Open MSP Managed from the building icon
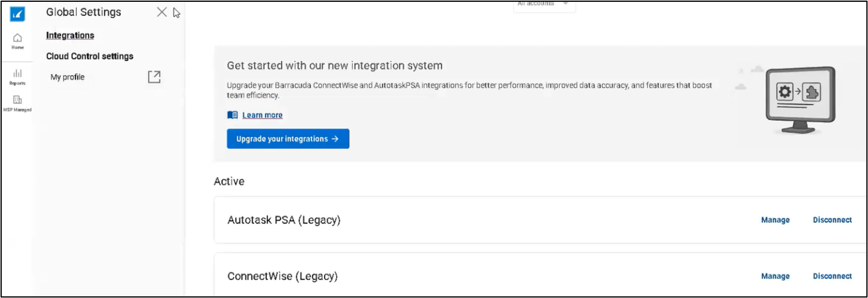 (x=18, y=100)
